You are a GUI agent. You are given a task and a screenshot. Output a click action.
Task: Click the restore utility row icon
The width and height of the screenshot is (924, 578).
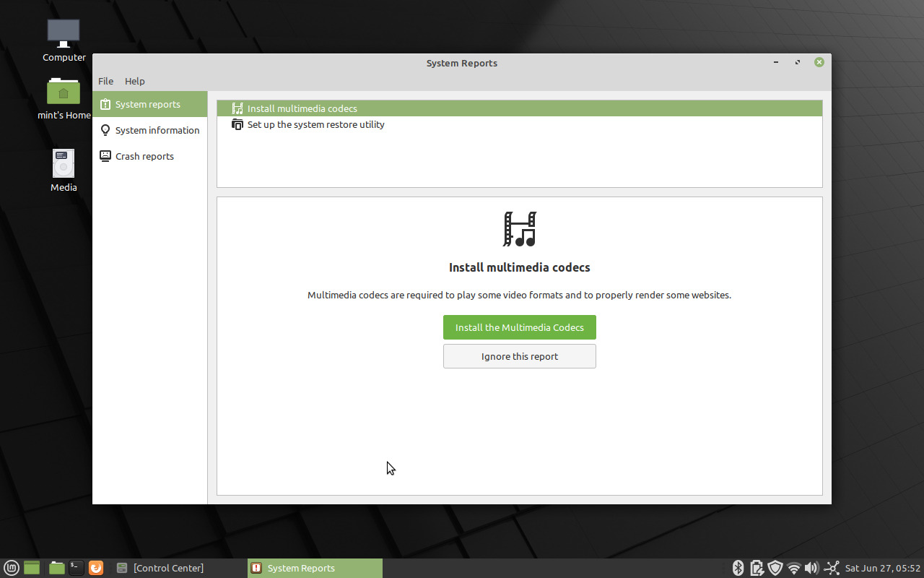(x=237, y=124)
